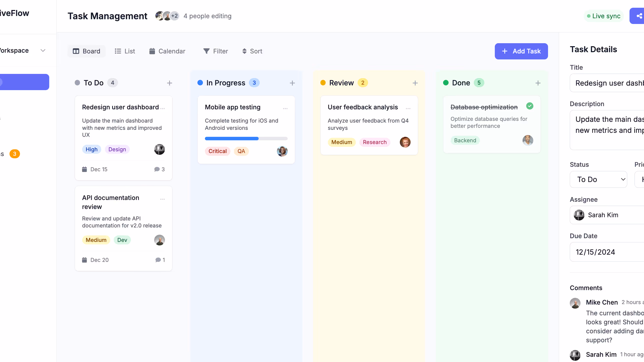Open comments on the Redesign user dashboard card
This screenshot has height=362, width=644.
click(x=159, y=169)
